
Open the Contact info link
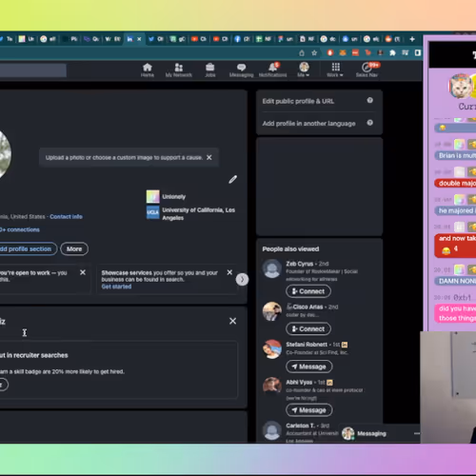(66, 217)
